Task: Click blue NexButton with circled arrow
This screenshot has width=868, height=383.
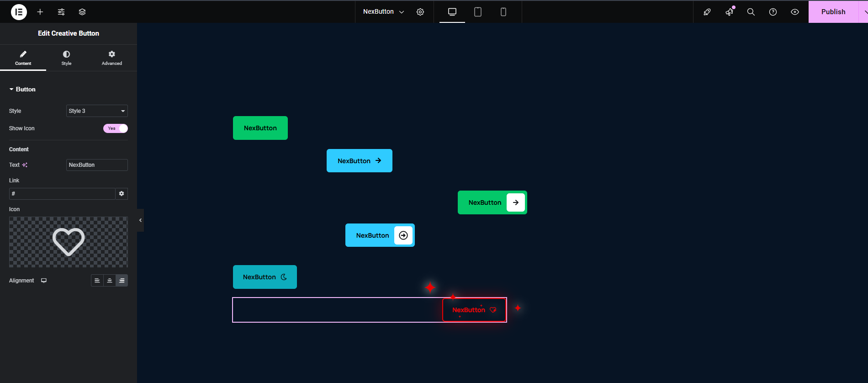Action: click(380, 235)
